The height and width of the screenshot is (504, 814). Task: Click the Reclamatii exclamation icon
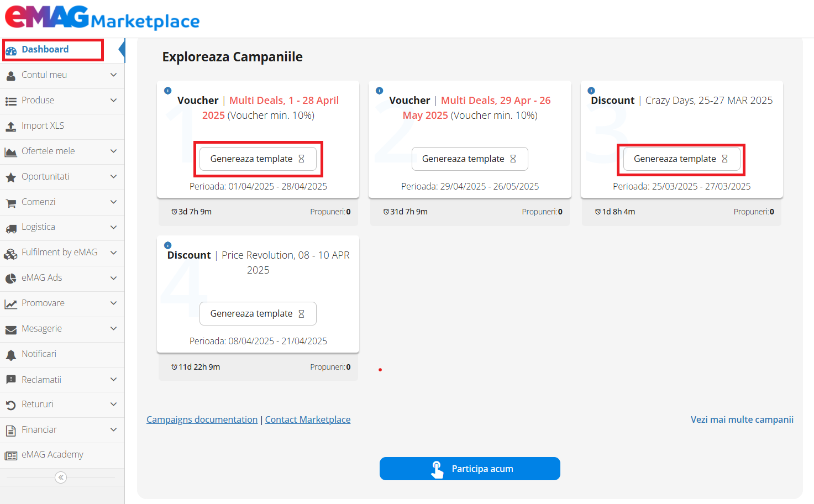pos(11,380)
